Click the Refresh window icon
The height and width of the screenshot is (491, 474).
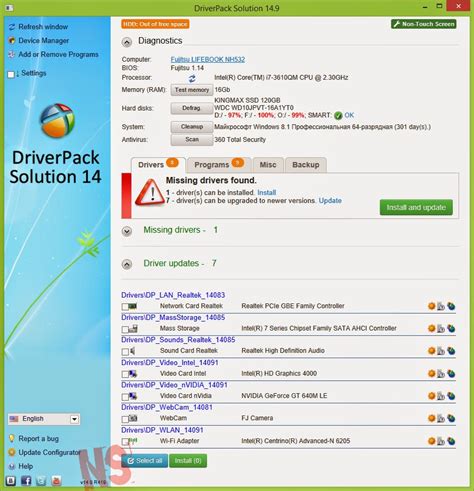(x=12, y=27)
